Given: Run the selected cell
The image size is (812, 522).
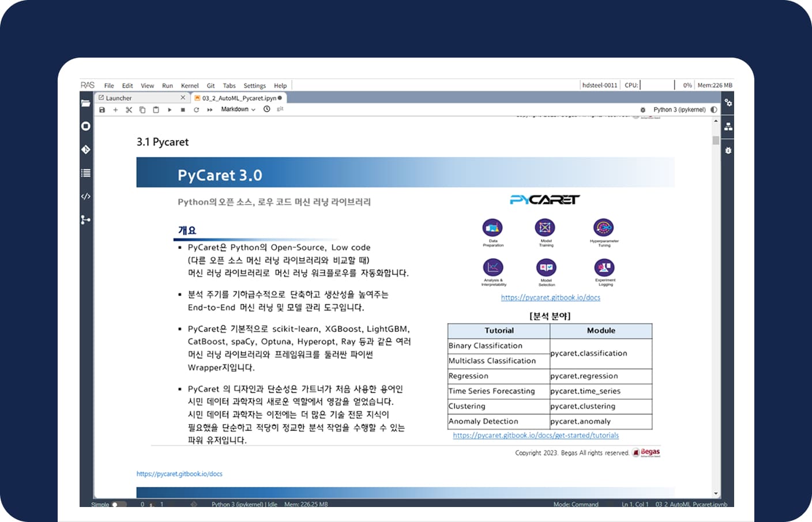Looking at the screenshot, I should tap(170, 109).
